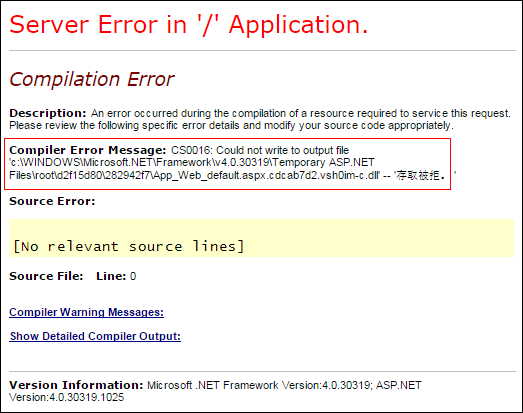The width and height of the screenshot is (523, 413).
Task: Click the 'Description:' label
Action: (48, 113)
